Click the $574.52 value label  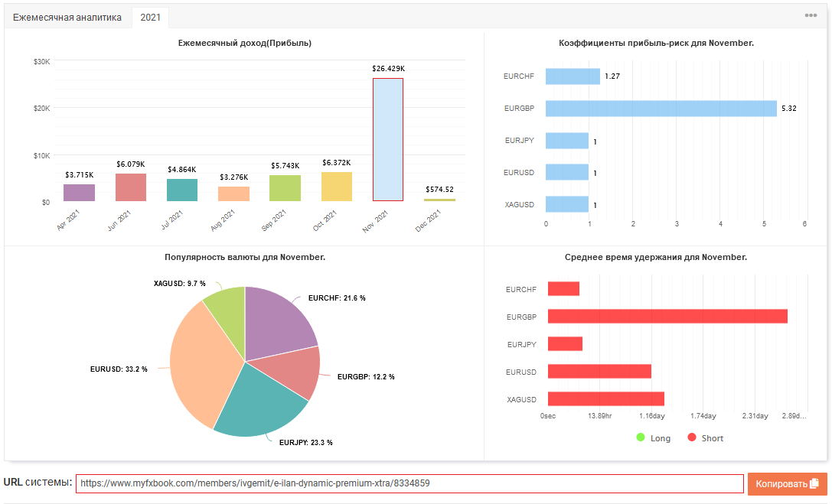click(x=439, y=189)
